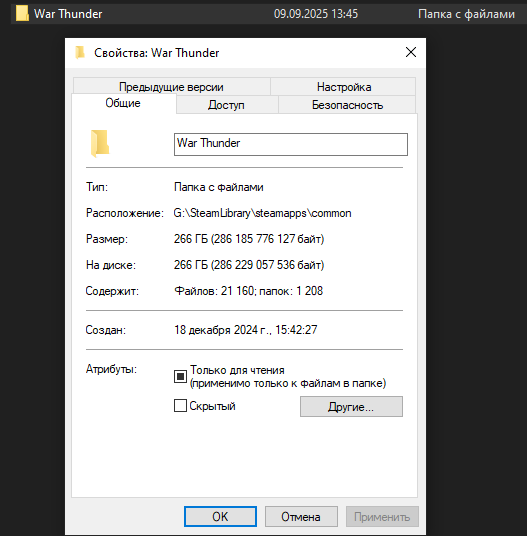Screen dimensions: 527x536
Task: Toggle the 'Только для чтения' checkbox
Action: click(180, 376)
